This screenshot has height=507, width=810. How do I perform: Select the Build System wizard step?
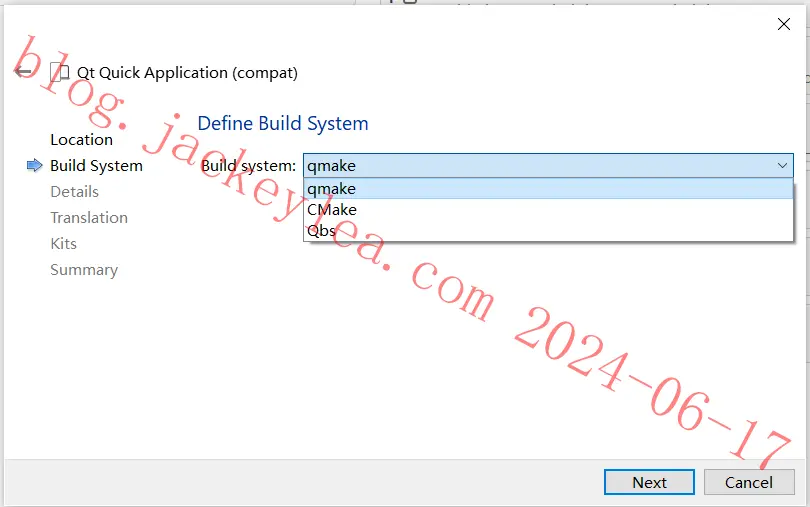tap(96, 166)
